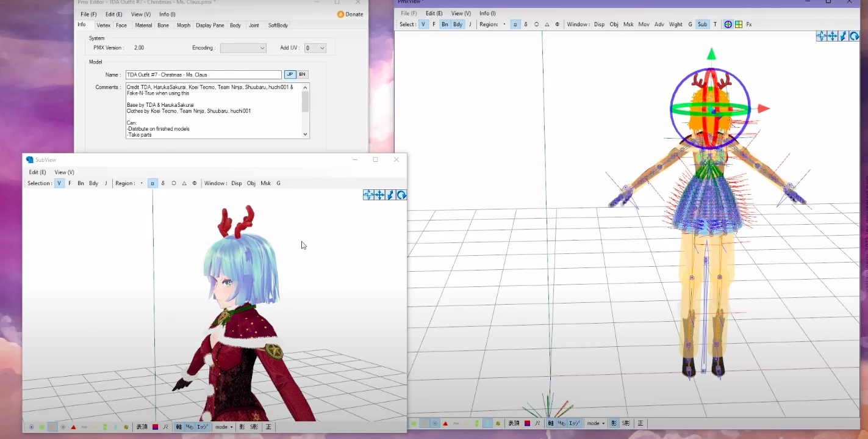Viewport: 868px width, 439px height.
Task: Enable the Fx display option in PmxView
Action: click(x=749, y=24)
